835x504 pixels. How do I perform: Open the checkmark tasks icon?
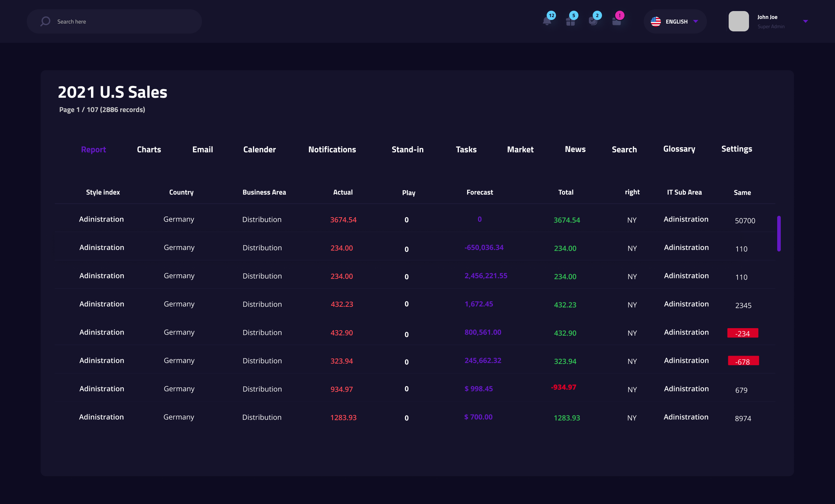point(593,21)
